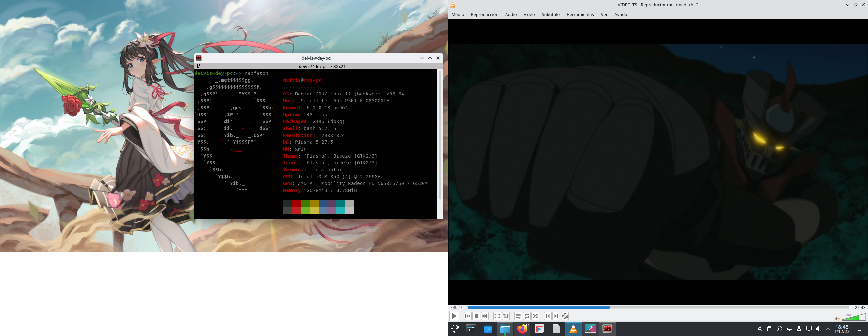Click inside the Terminator neofetch output
The height and width of the screenshot is (336, 868).
316,144
